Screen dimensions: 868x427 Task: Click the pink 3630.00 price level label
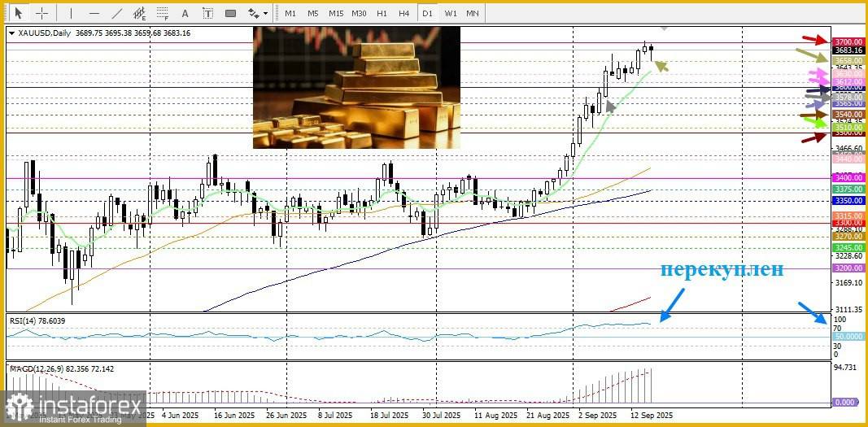click(x=848, y=73)
